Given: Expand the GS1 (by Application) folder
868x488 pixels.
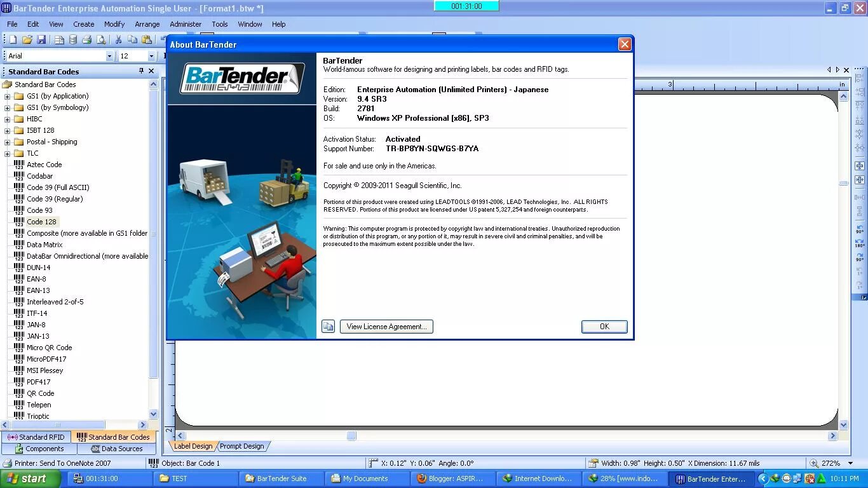Looking at the screenshot, I should pyautogui.click(x=8, y=96).
